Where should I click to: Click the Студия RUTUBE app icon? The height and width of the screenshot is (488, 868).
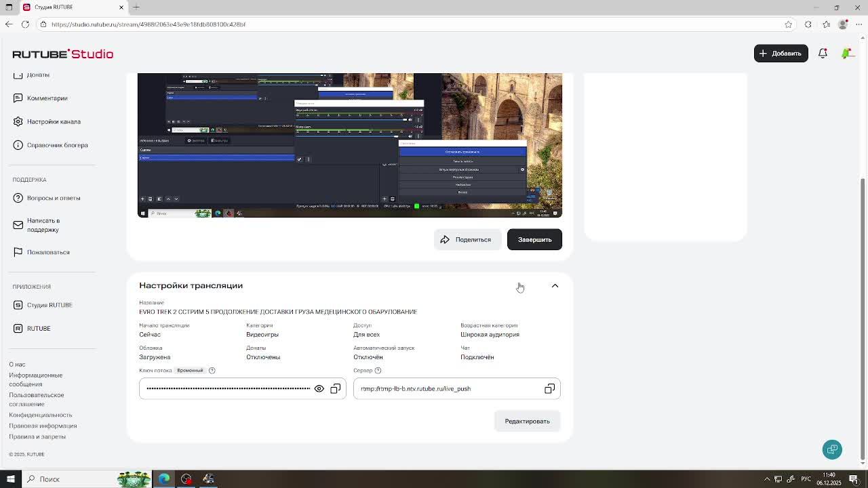click(18, 305)
